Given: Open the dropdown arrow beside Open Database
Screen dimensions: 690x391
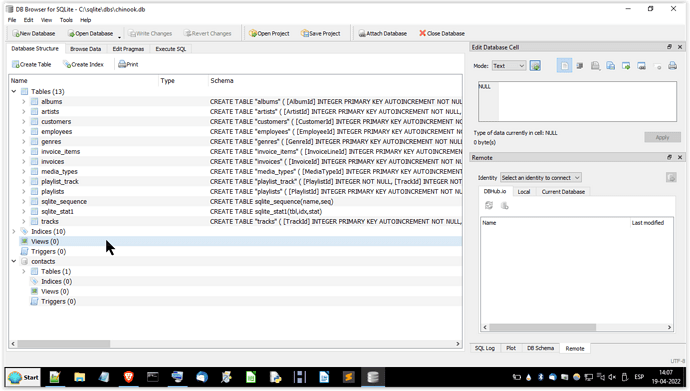Looking at the screenshot, I should click(119, 37).
